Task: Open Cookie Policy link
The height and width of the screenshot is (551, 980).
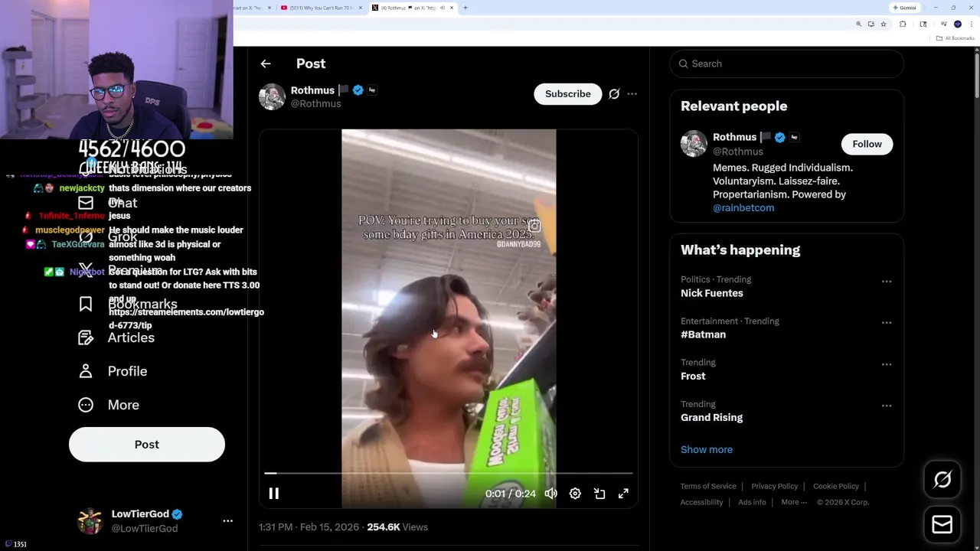Action: click(x=836, y=487)
